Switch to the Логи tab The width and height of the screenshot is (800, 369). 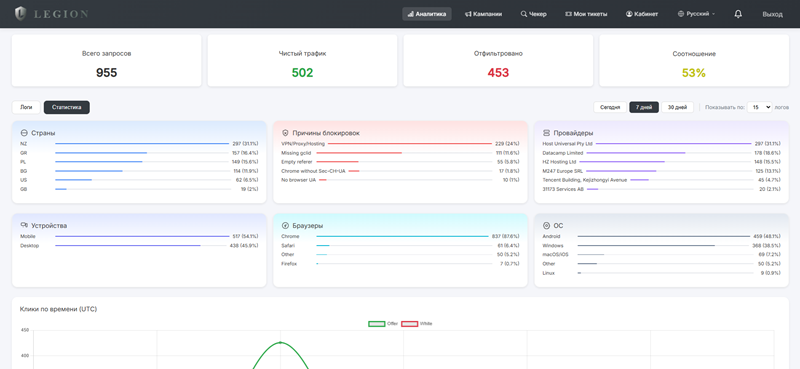[x=26, y=107]
